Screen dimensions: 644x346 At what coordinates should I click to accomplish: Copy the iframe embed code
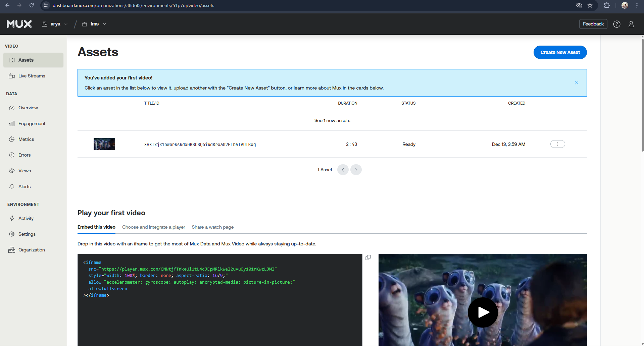[368, 257]
